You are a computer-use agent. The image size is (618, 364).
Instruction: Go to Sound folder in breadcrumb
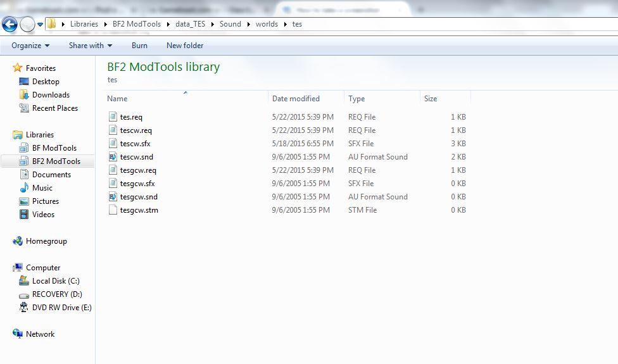(230, 24)
